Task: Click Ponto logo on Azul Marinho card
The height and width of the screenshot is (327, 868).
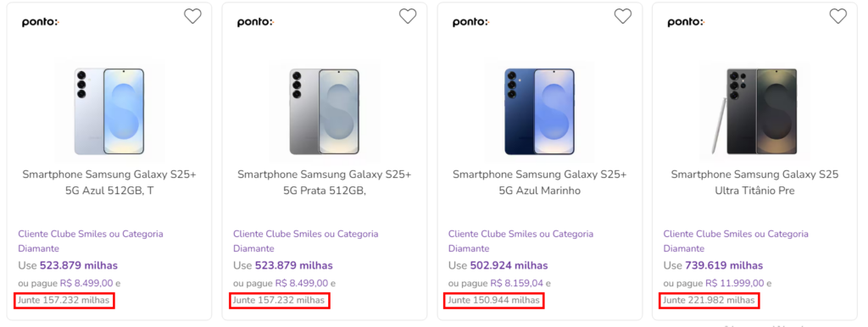Action: pyautogui.click(x=470, y=23)
